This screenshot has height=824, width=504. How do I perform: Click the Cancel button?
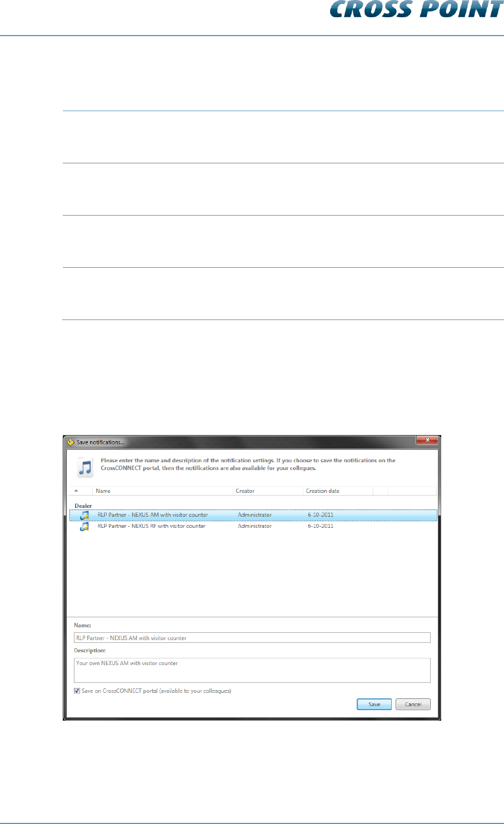point(413,705)
